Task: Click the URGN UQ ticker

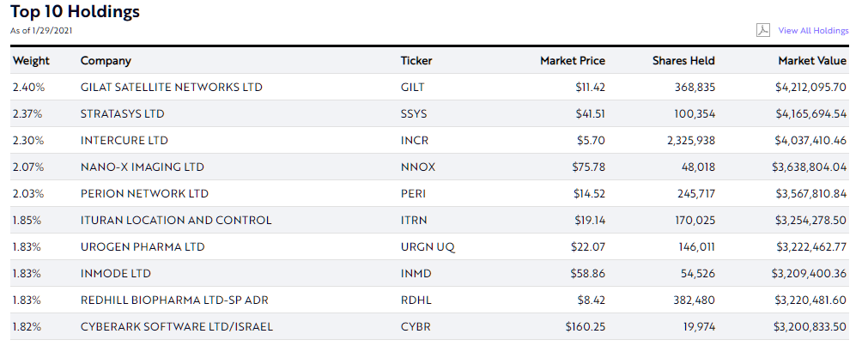Action: point(428,247)
